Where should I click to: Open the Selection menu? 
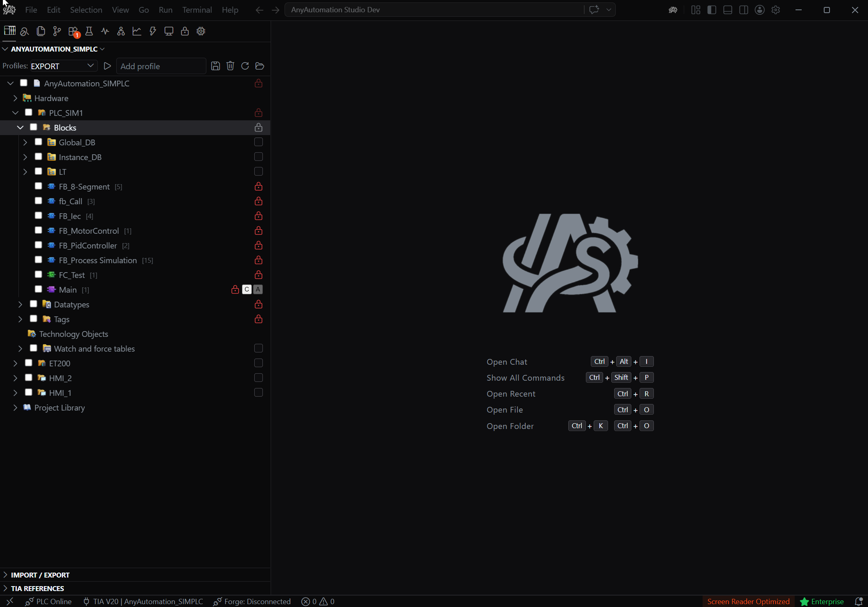pos(86,10)
